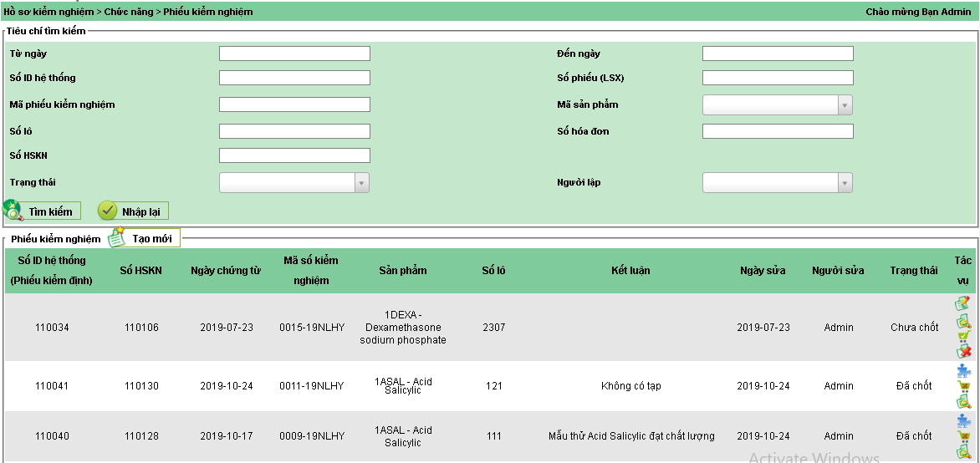Click the blue puzzle icon for record 110040
The image size is (980, 463).
coord(963,420)
